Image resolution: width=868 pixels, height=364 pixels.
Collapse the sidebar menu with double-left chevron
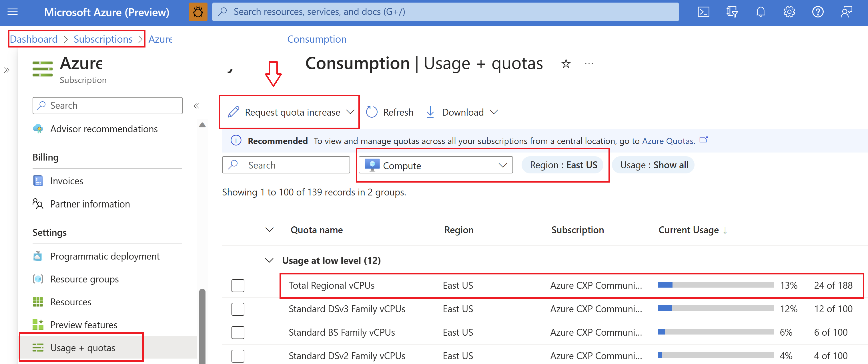coord(196,106)
